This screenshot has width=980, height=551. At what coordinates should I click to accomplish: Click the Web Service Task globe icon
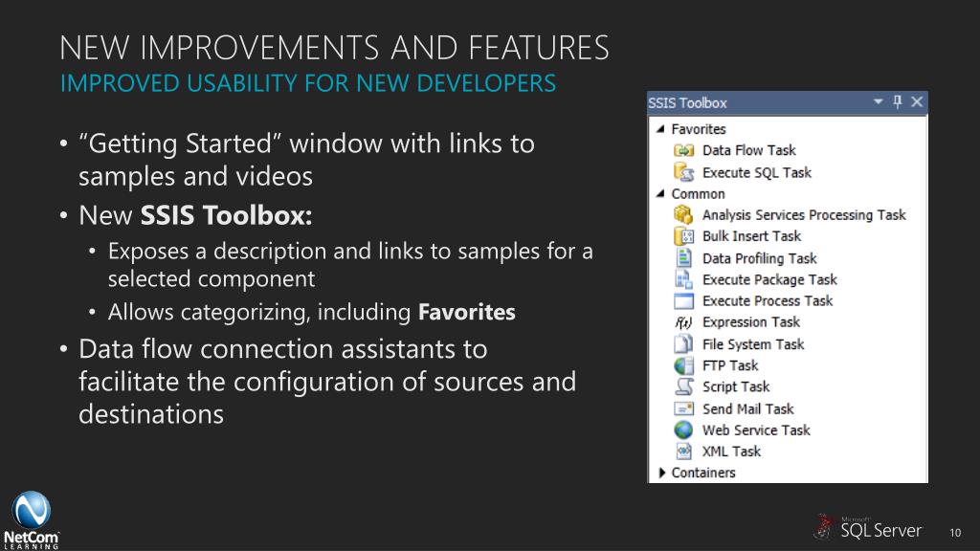683,430
